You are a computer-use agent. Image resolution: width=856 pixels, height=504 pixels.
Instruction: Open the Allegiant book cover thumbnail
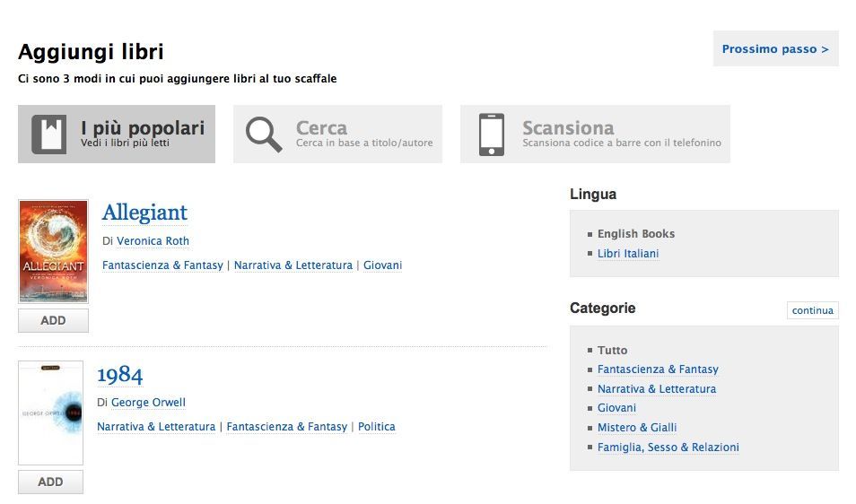(53, 251)
